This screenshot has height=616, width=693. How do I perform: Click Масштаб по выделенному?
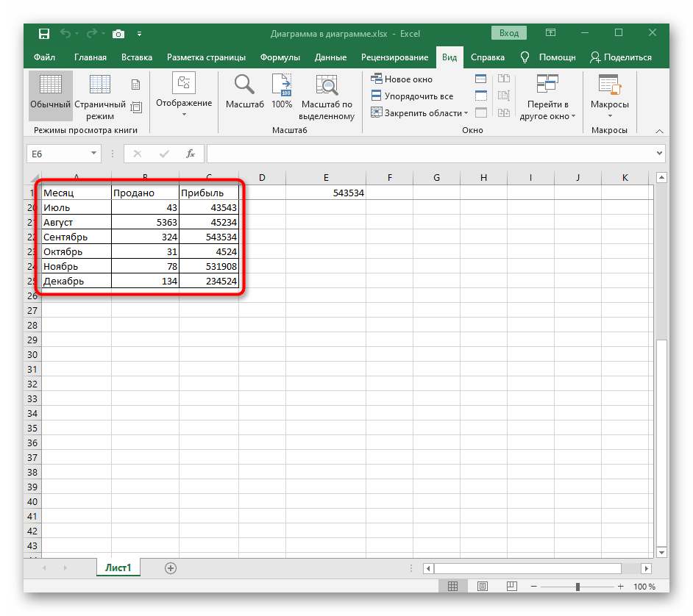click(x=327, y=97)
